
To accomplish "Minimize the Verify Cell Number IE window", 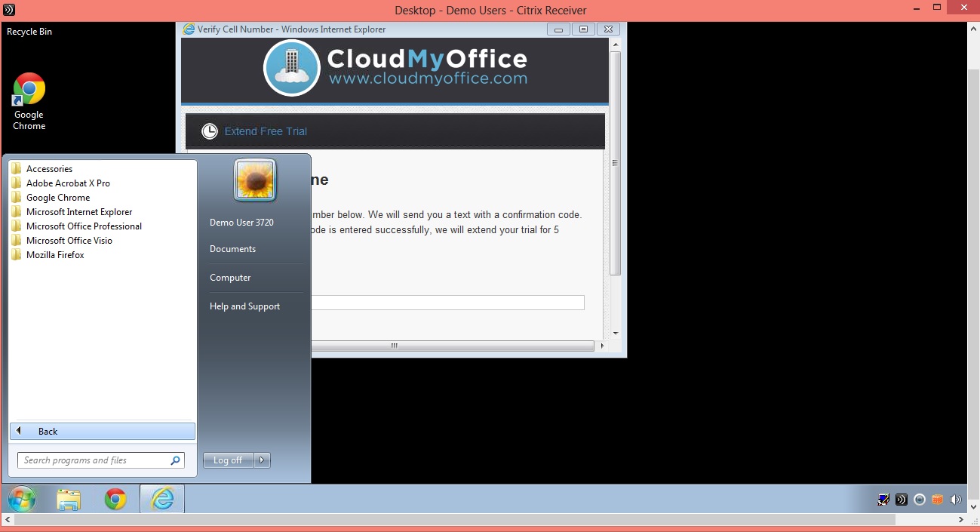I will click(x=558, y=29).
